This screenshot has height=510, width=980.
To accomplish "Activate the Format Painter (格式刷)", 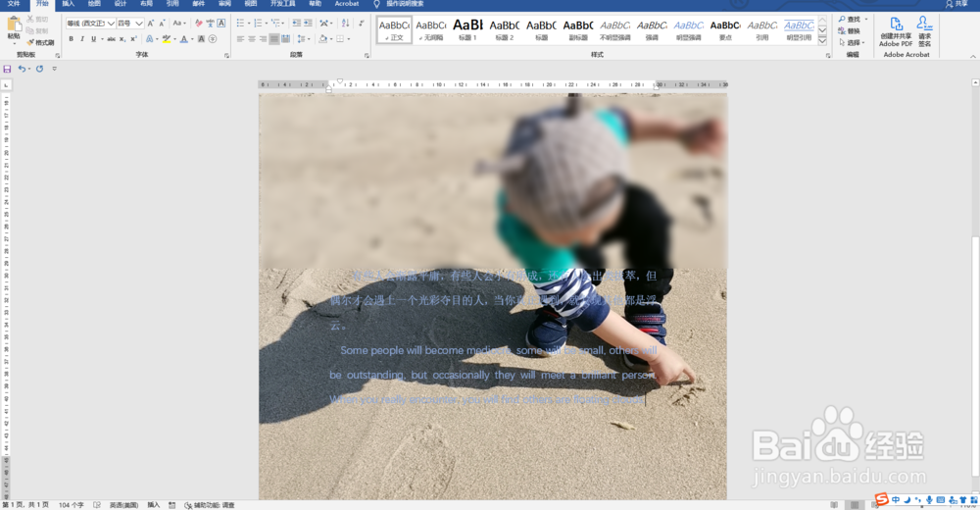I will pos(40,42).
